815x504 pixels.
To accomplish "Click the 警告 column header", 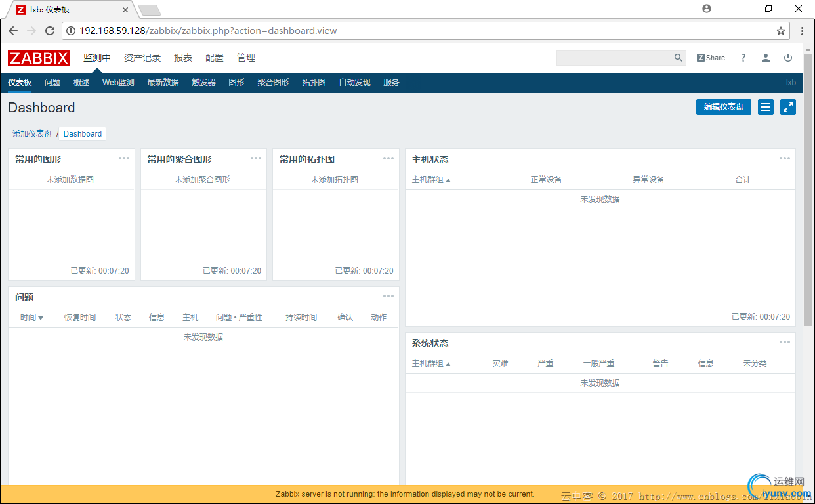I will pyautogui.click(x=660, y=364).
